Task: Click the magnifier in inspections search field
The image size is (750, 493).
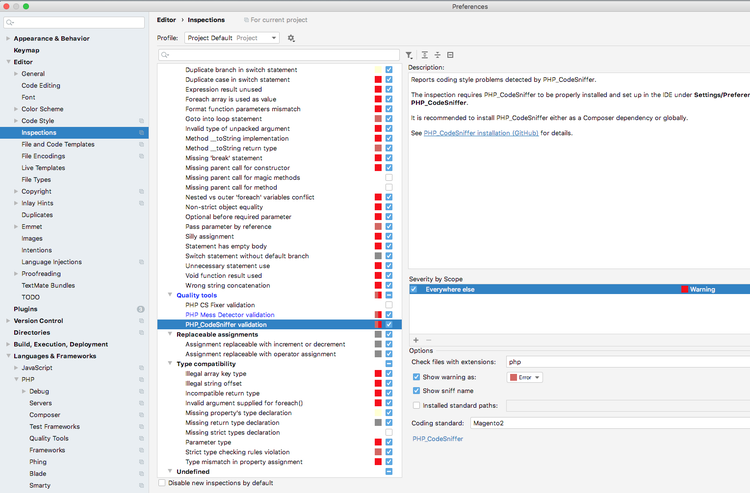Action: 165,54
